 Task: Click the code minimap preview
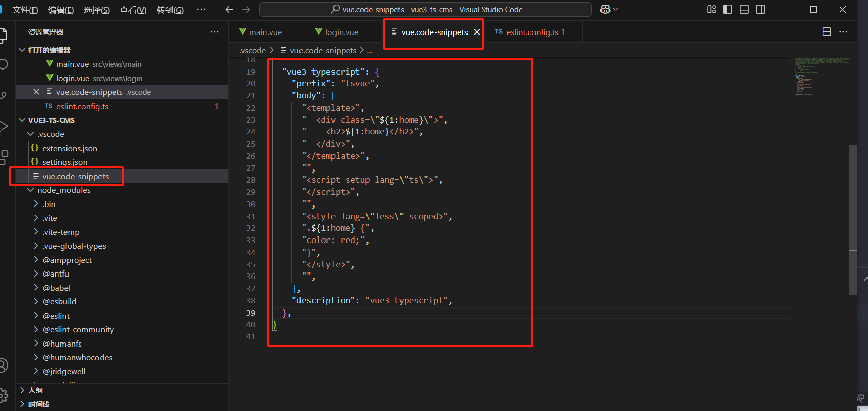coord(821,77)
